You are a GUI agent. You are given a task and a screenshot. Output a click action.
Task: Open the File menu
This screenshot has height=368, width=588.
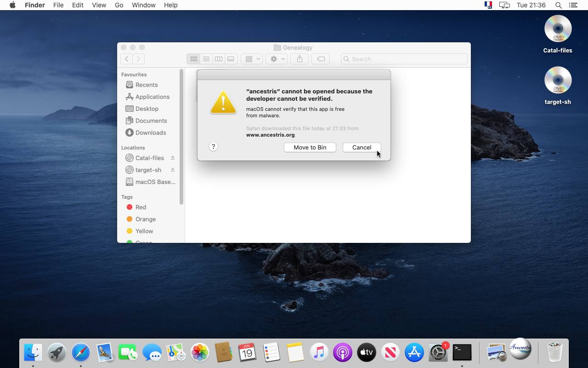click(58, 5)
